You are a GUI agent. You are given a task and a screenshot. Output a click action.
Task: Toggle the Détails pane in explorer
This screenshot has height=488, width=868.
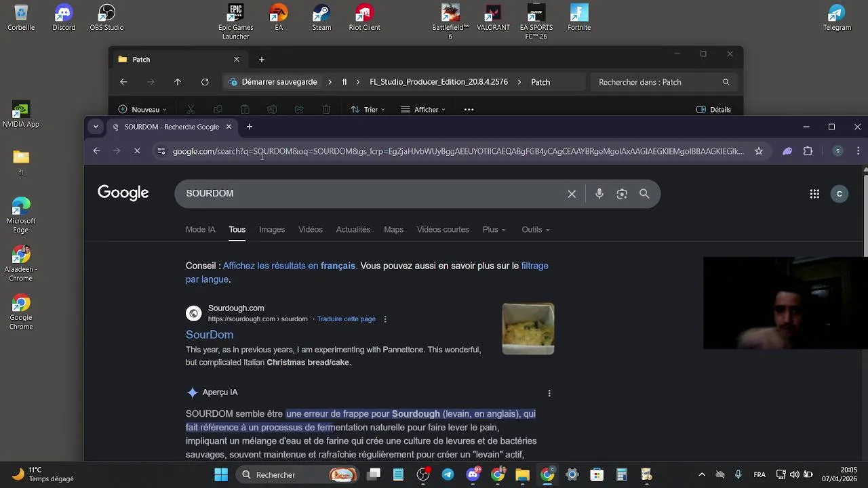coord(713,110)
